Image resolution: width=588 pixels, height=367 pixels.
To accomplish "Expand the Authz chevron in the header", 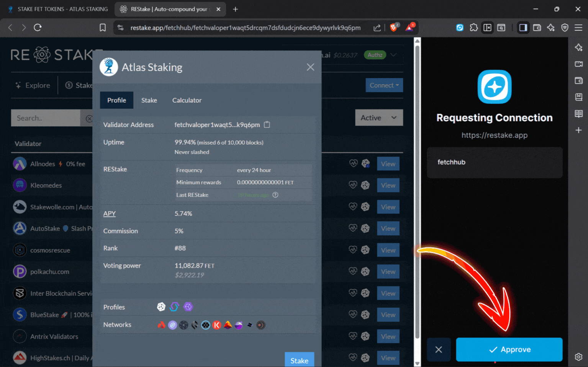I will pyautogui.click(x=393, y=55).
